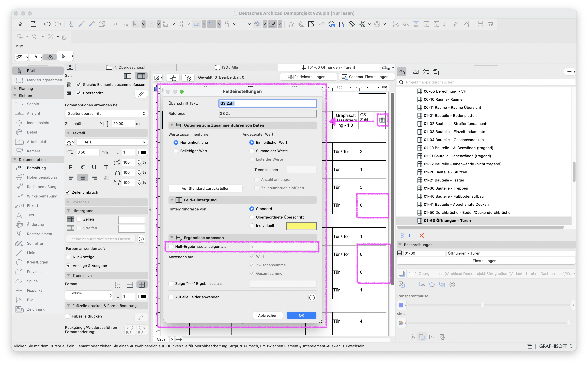This screenshot has height=365, width=588.
Task: Enable Auf alle Felder anwenden checkbox
Action: click(x=171, y=297)
